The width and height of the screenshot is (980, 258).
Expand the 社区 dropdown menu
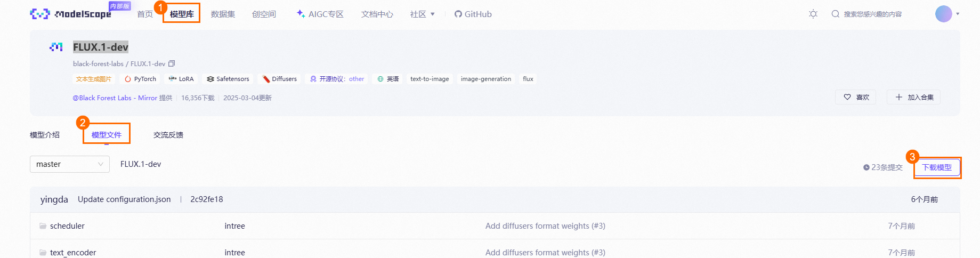tap(423, 14)
